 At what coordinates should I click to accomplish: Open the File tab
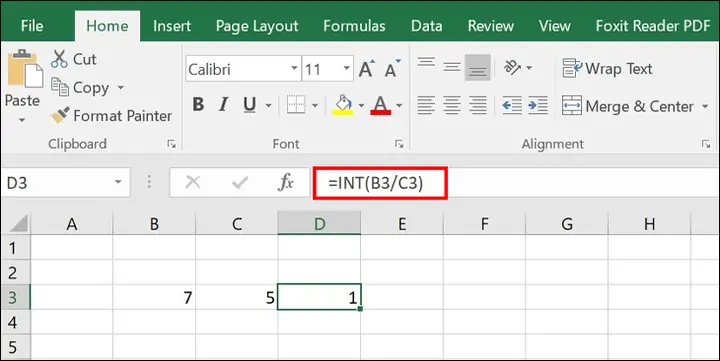click(32, 26)
